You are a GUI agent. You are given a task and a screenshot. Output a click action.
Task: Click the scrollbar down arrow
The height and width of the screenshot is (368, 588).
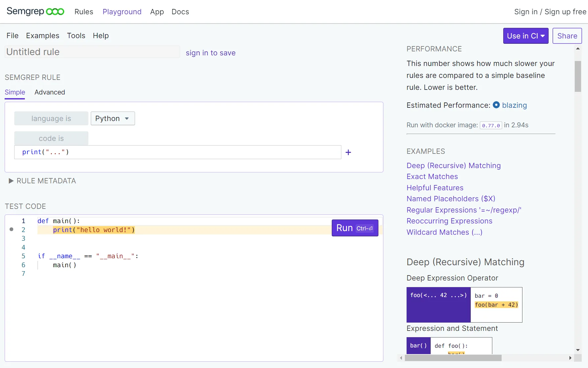578,350
